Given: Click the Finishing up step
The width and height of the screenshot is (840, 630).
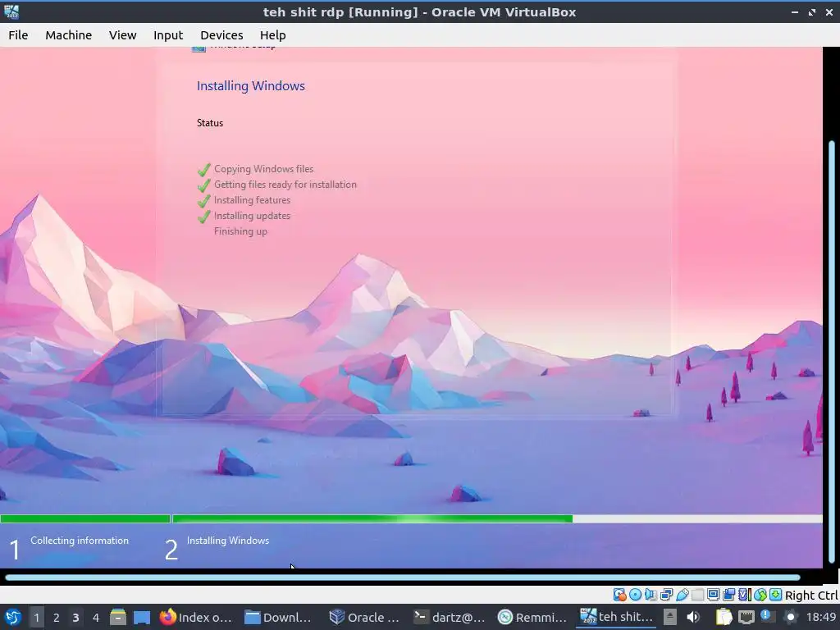Looking at the screenshot, I should (x=240, y=231).
